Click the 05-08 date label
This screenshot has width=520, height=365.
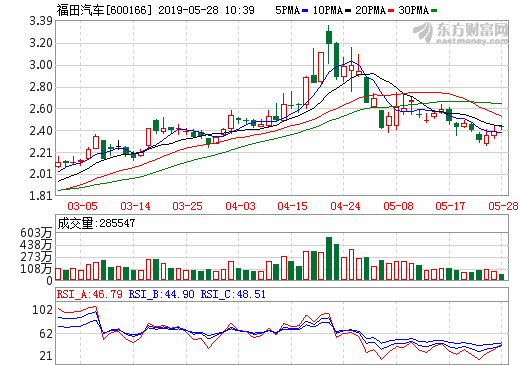398,206
